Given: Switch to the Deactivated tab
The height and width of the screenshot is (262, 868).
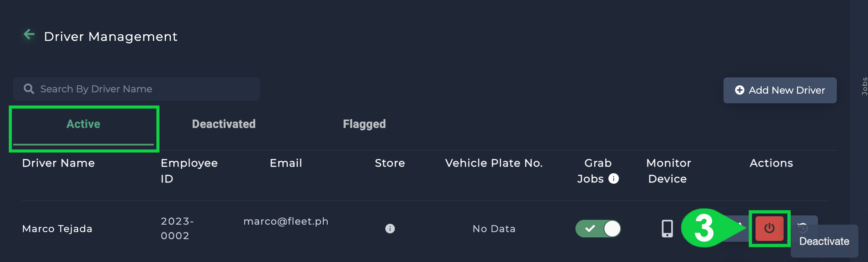Looking at the screenshot, I should [224, 124].
